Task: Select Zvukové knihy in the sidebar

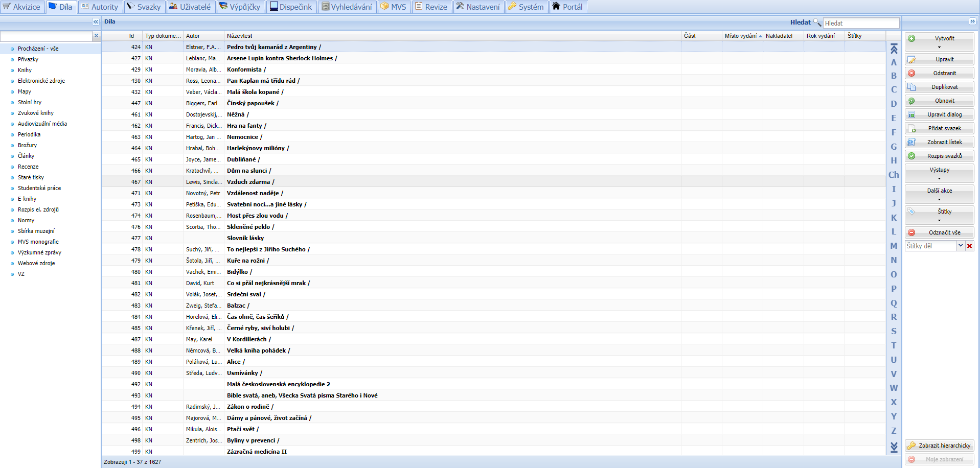Action: click(x=35, y=113)
